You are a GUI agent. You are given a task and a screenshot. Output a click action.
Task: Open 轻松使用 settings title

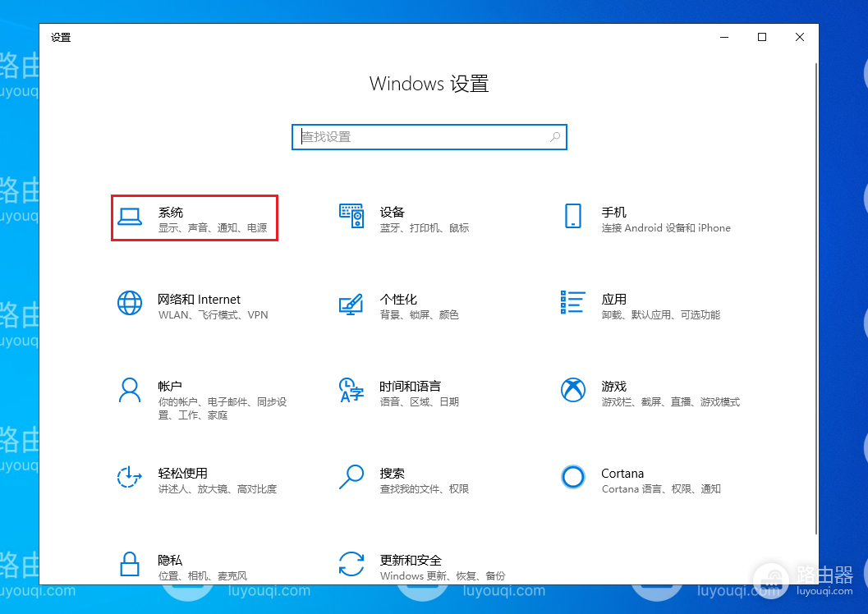pos(182,474)
